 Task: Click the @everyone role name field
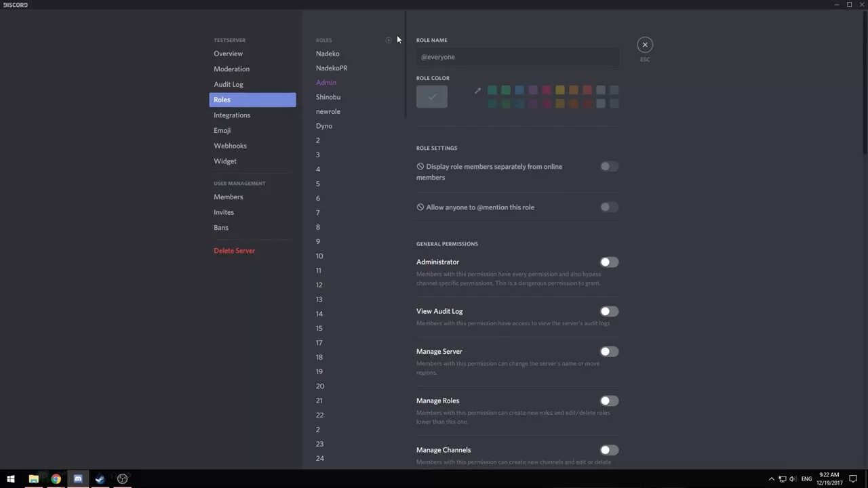pos(517,57)
